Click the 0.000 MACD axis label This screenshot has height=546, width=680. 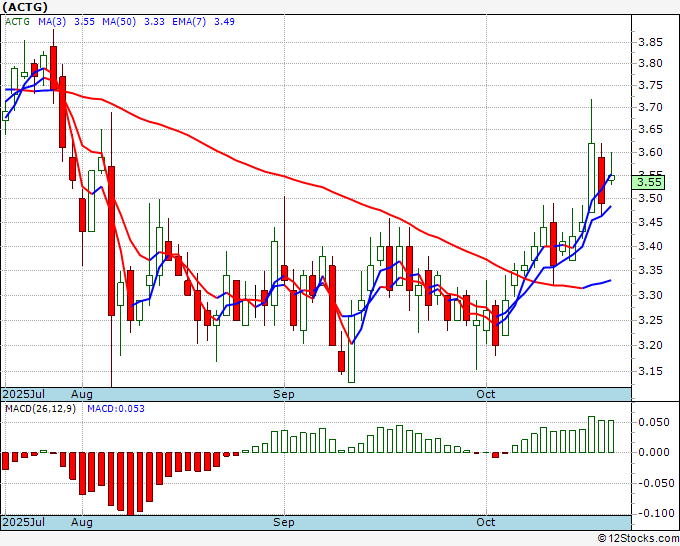654,452
